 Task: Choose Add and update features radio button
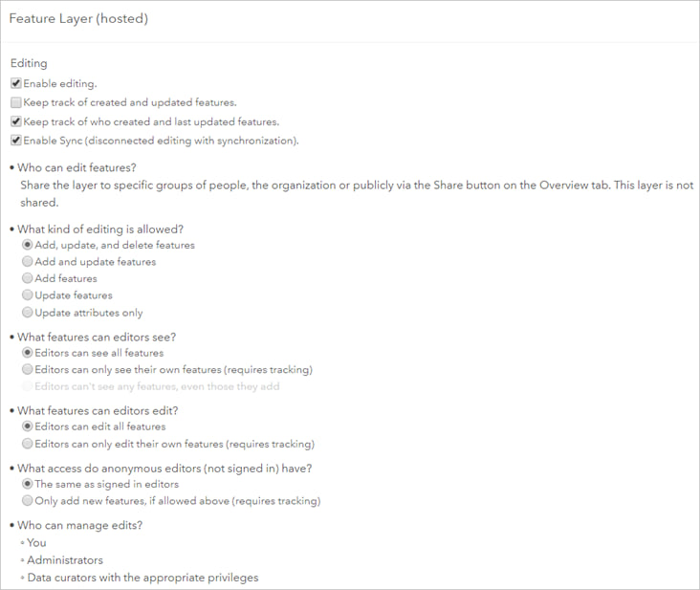(x=28, y=262)
